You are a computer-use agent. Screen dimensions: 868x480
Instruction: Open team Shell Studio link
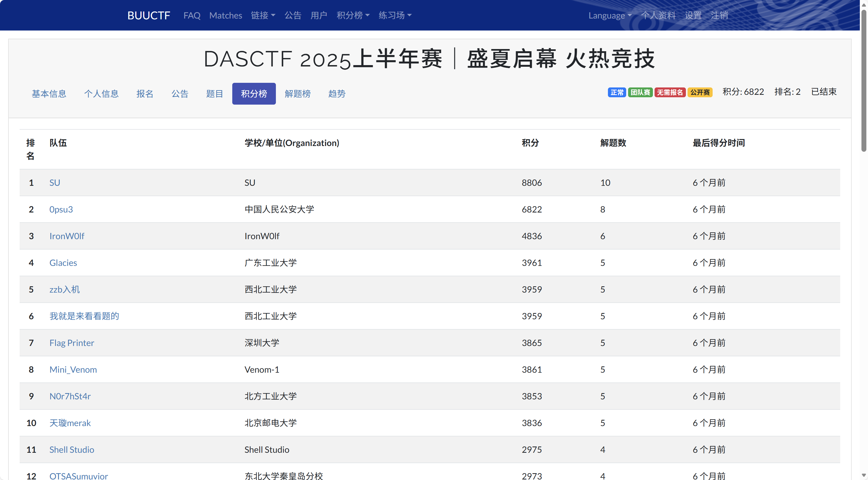coord(71,450)
